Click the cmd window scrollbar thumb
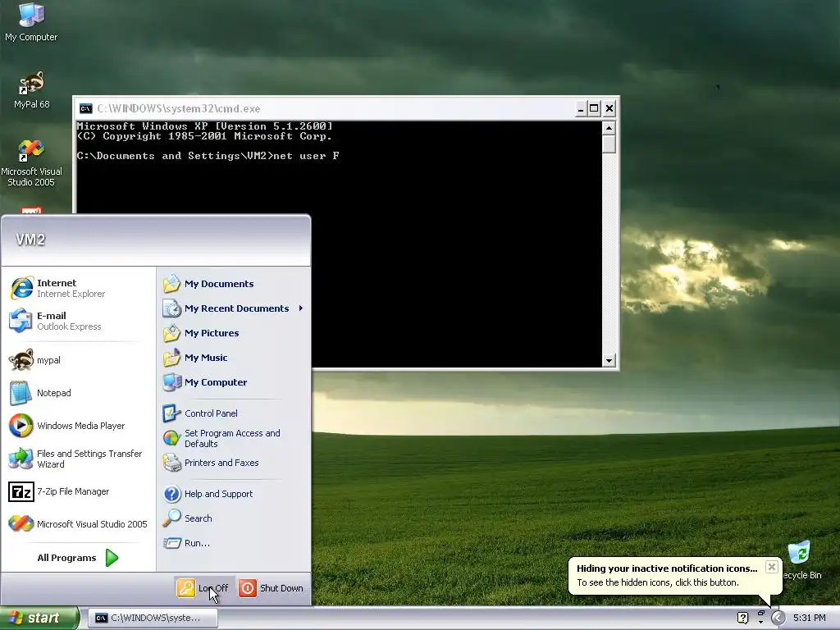840x630 pixels. point(609,144)
